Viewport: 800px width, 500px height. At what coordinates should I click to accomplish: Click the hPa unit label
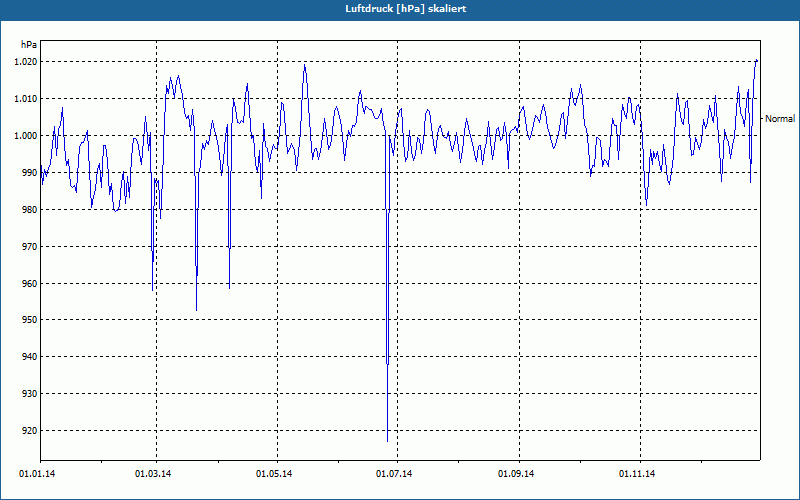click(29, 45)
